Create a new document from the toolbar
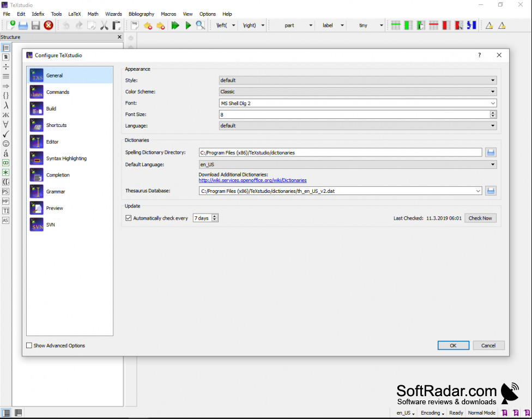 [11, 25]
